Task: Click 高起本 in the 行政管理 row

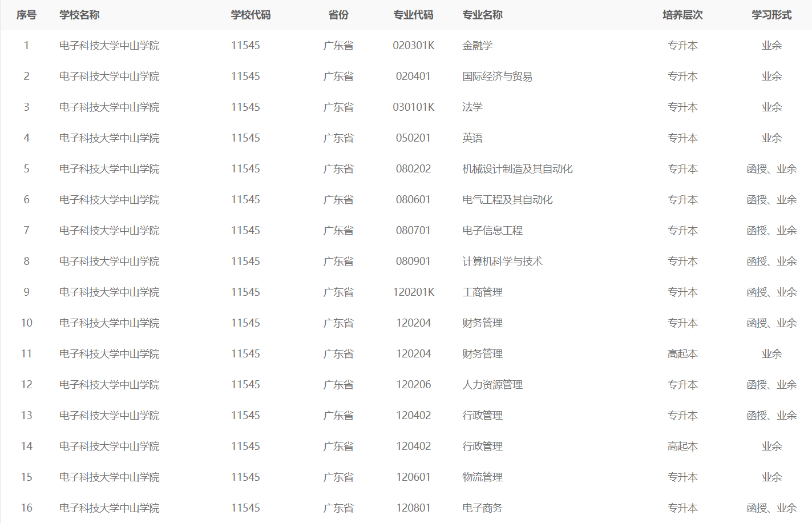Action: tap(682, 446)
